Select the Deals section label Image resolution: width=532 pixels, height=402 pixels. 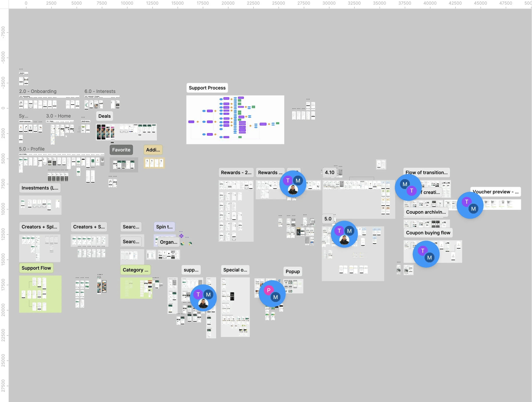pos(104,116)
